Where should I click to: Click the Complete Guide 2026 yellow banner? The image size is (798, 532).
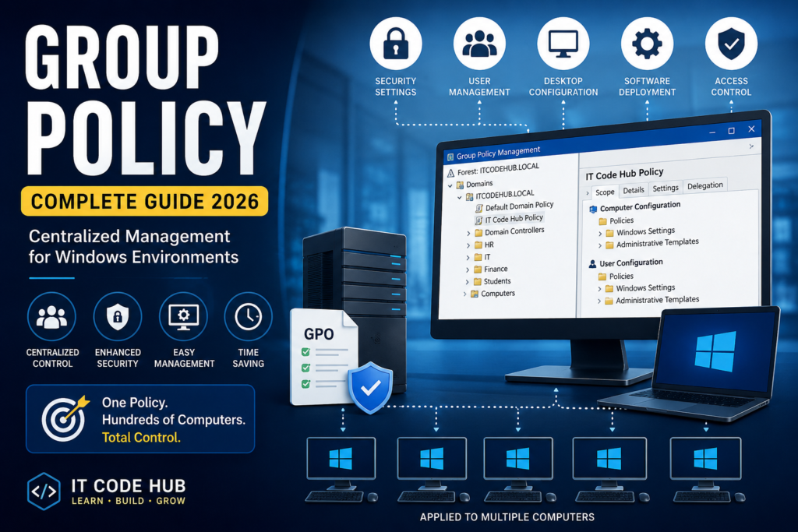point(144,202)
